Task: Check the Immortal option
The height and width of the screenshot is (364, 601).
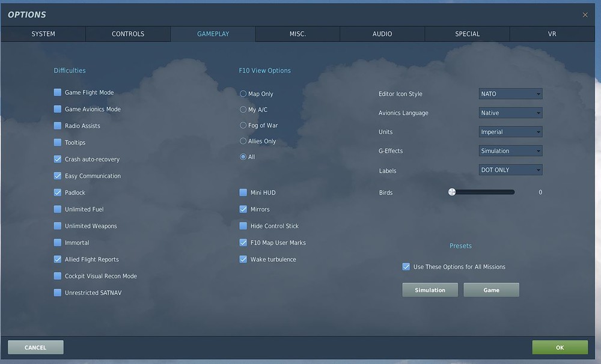Action: click(58, 243)
